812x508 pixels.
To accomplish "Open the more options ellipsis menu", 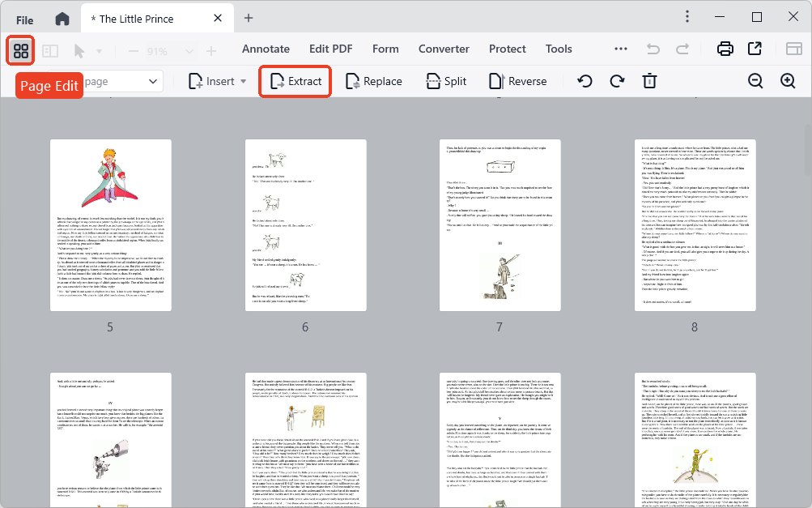I will click(x=620, y=49).
